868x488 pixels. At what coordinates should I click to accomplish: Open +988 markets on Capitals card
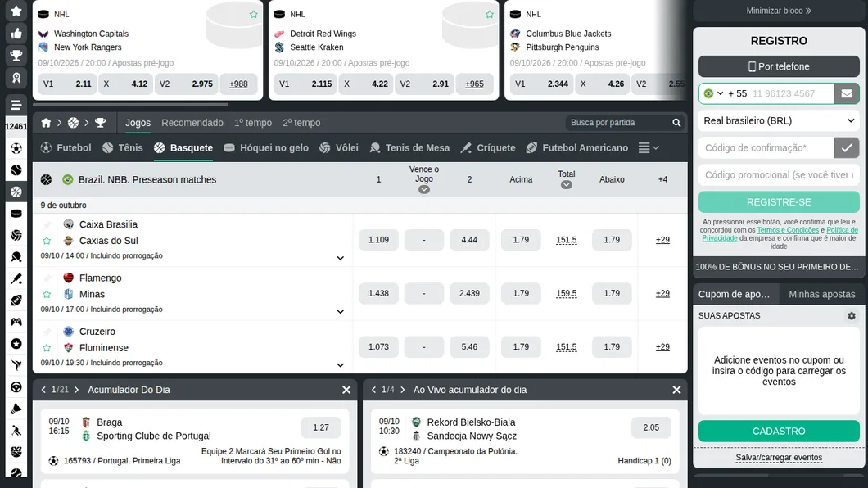tap(238, 84)
